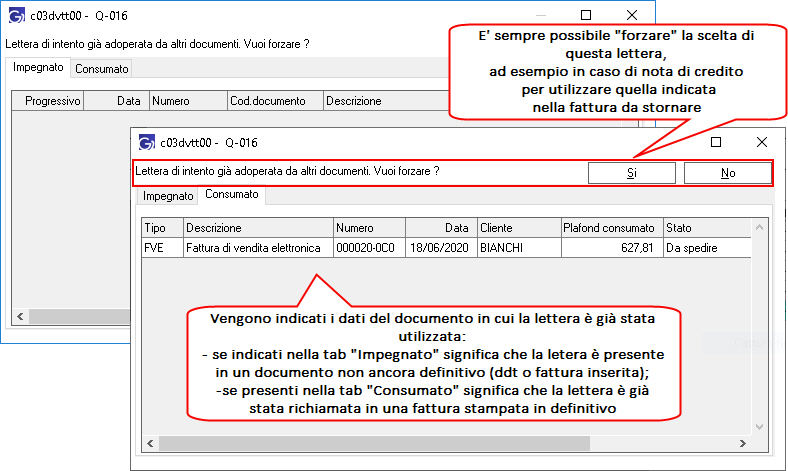The image size is (788, 471).
Task: Click Descrizione column header in back window
Action: pyautogui.click(x=386, y=101)
